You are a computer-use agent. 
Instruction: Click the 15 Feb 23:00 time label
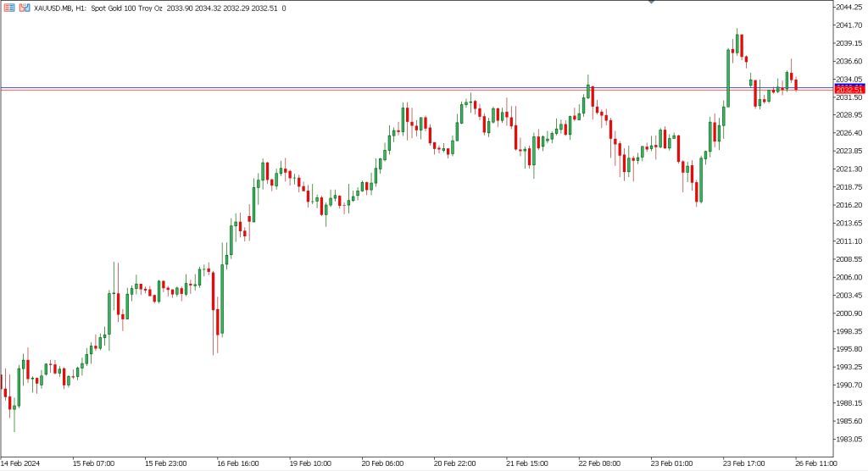click(x=165, y=463)
